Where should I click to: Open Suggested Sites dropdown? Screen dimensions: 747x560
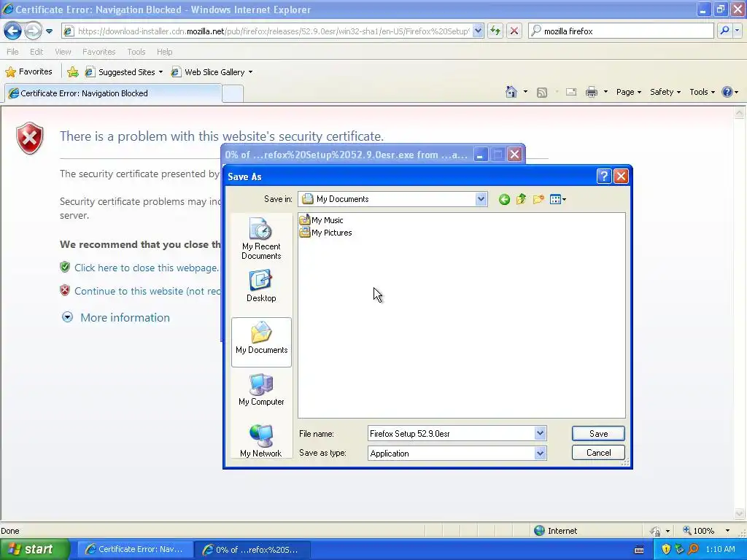click(x=124, y=72)
